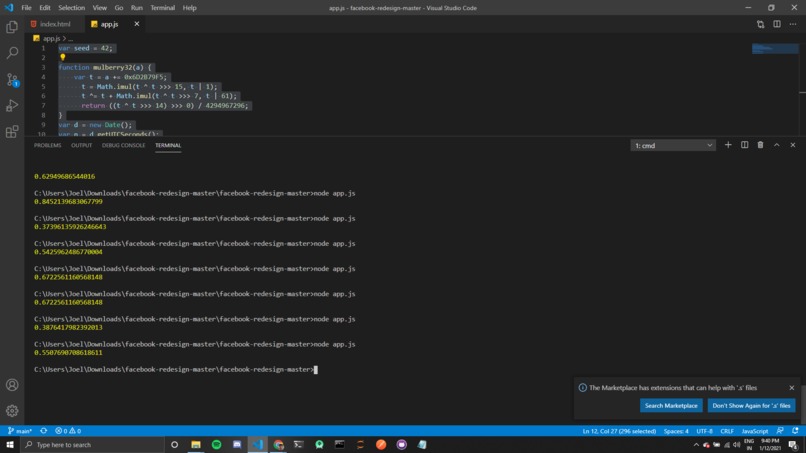The width and height of the screenshot is (806, 453).
Task: Open the Explorer view in activity bar
Action: (x=12, y=27)
